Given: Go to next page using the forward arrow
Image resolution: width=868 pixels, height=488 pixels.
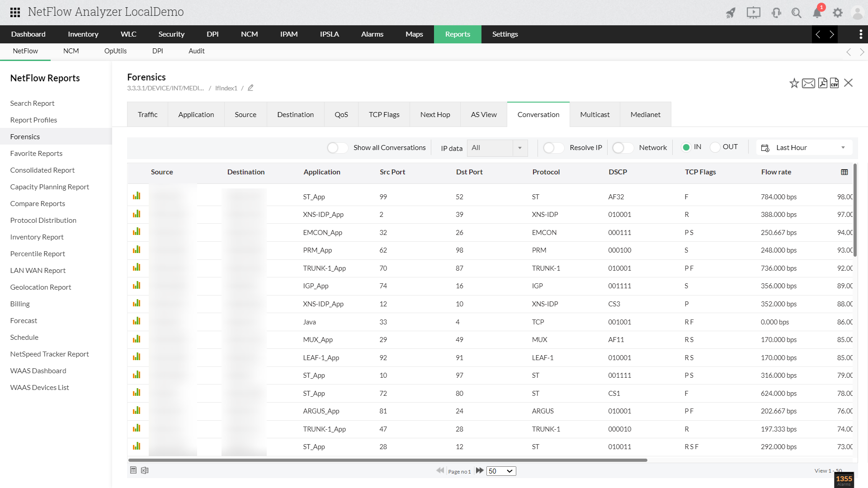Looking at the screenshot, I should (x=480, y=471).
